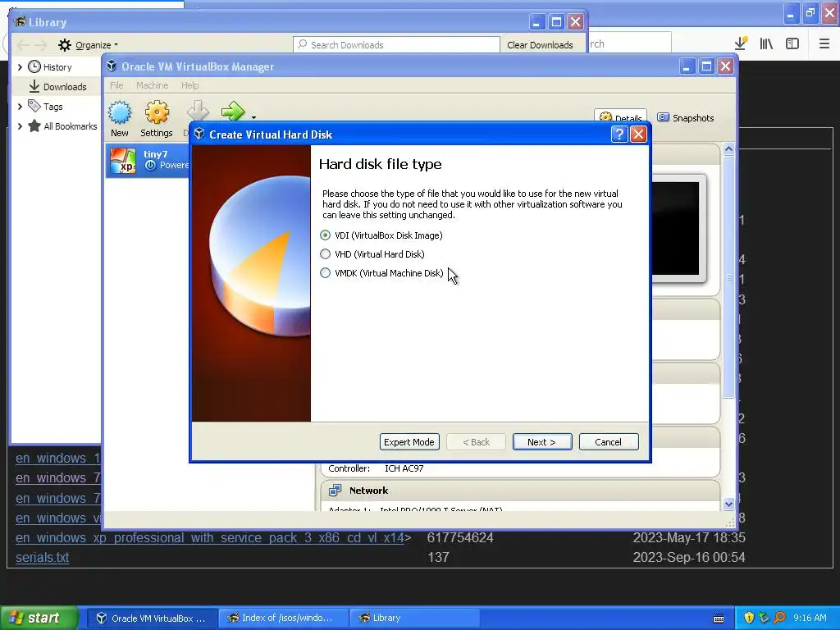
Task: Click the grayed Discard arrow icon
Action: click(198, 111)
